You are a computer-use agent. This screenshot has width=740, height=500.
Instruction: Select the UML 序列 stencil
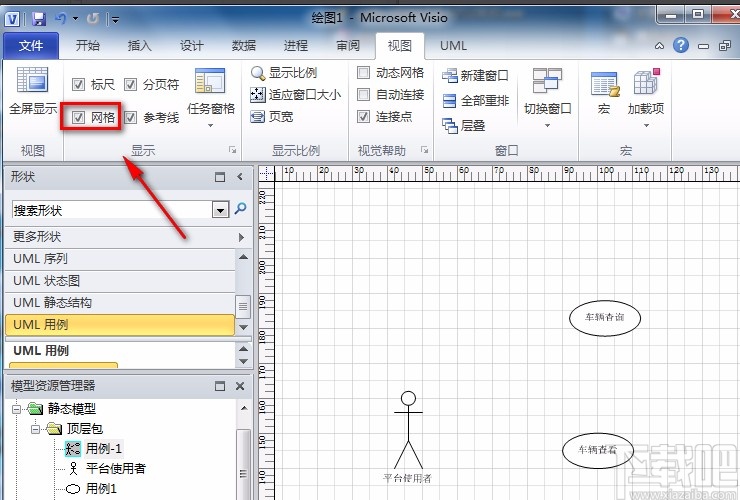point(120,259)
